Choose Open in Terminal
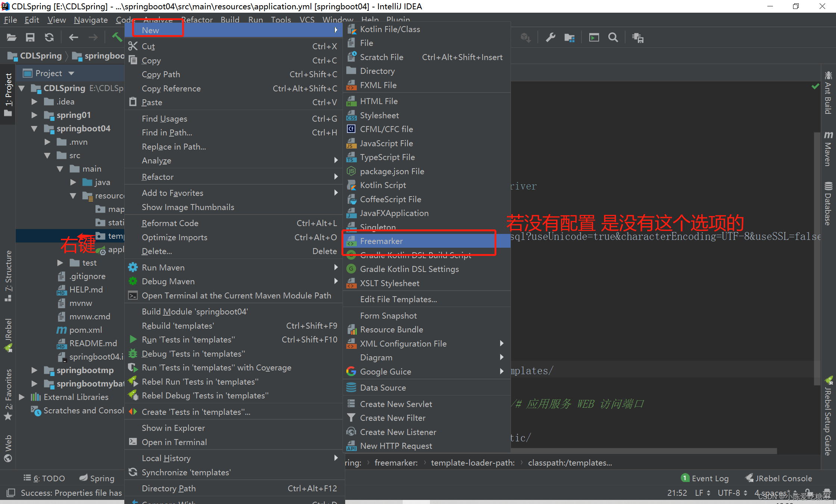836x504 pixels. [x=234, y=442]
